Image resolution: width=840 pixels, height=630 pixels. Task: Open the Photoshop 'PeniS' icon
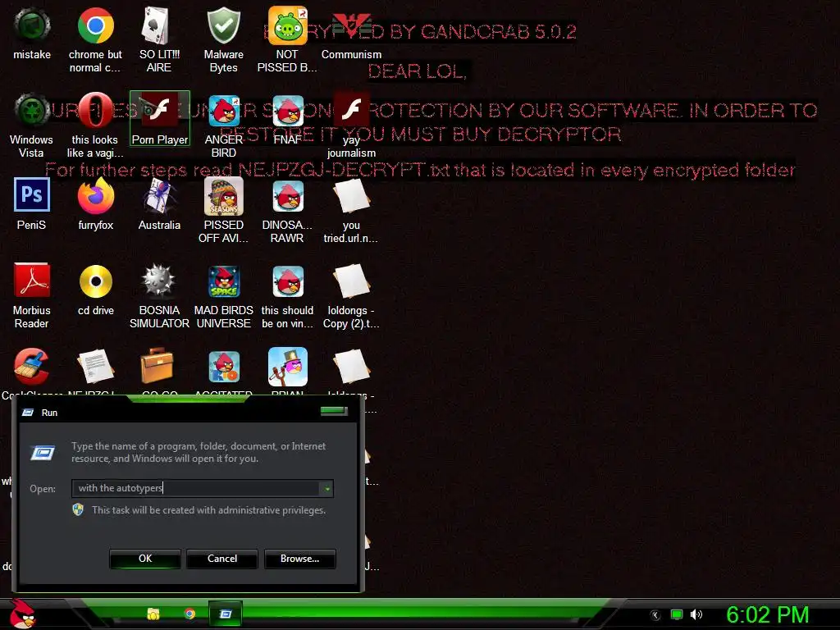pyautogui.click(x=32, y=204)
